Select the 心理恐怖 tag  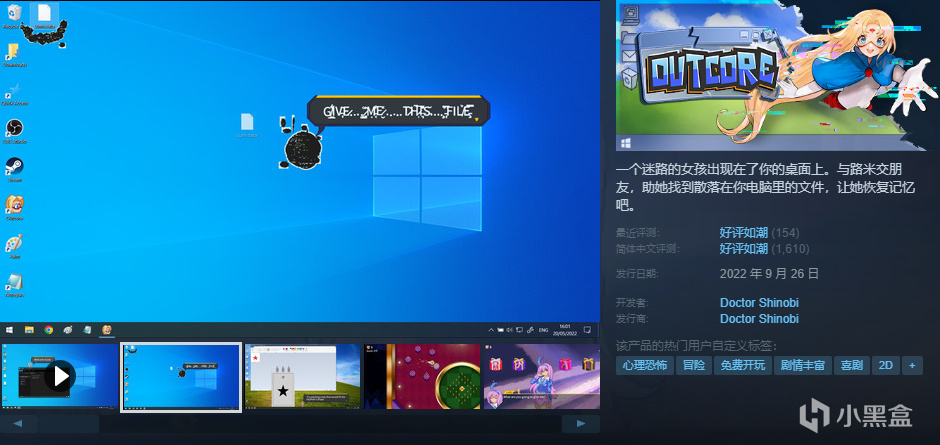[644, 365]
